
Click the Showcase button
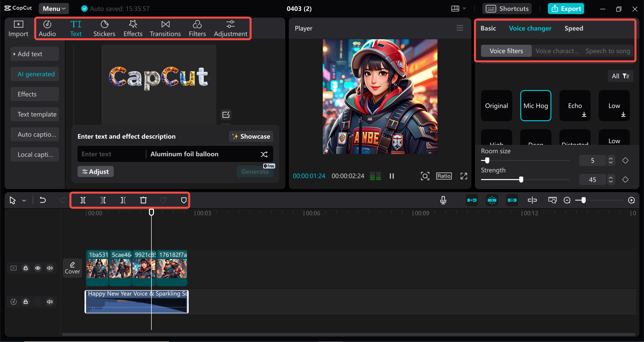251,136
